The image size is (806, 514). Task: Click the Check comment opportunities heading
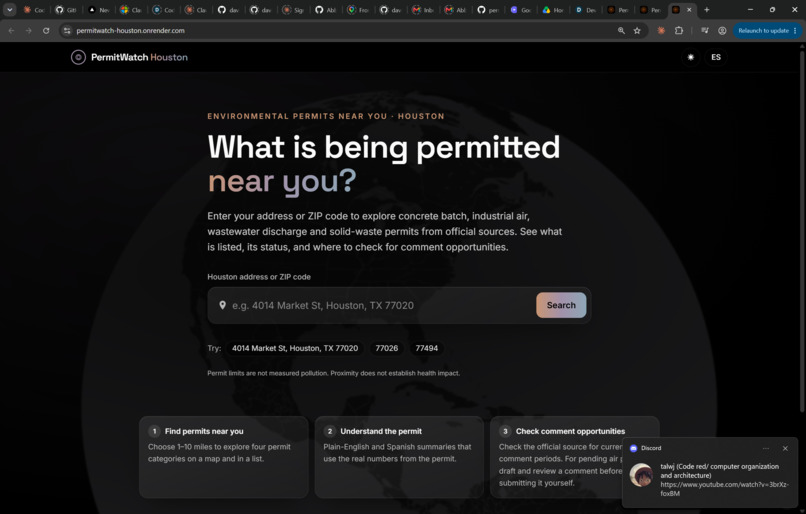click(x=570, y=431)
